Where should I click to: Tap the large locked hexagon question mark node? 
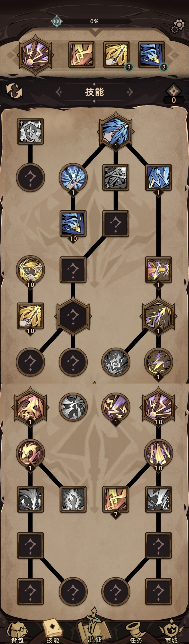73,316
